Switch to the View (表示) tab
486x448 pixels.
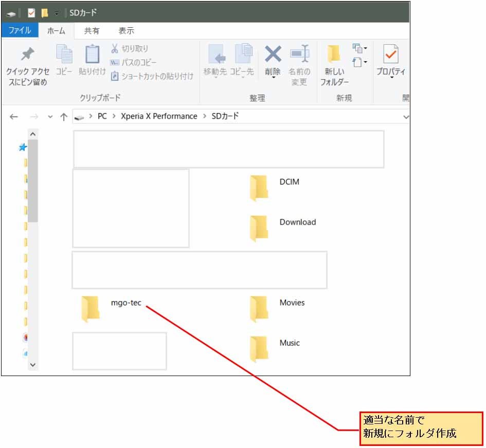126,31
